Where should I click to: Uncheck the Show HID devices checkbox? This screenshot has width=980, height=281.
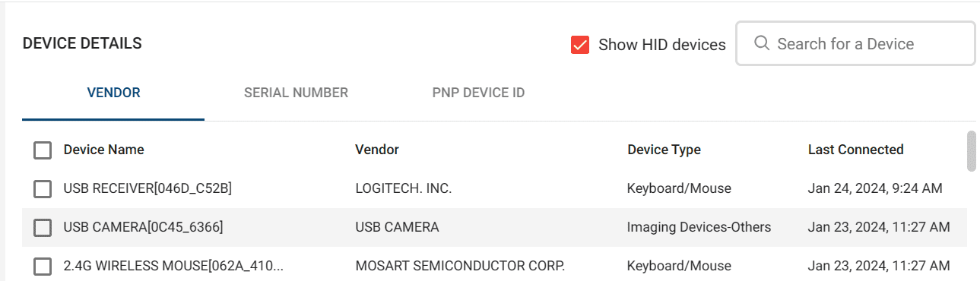tap(580, 45)
